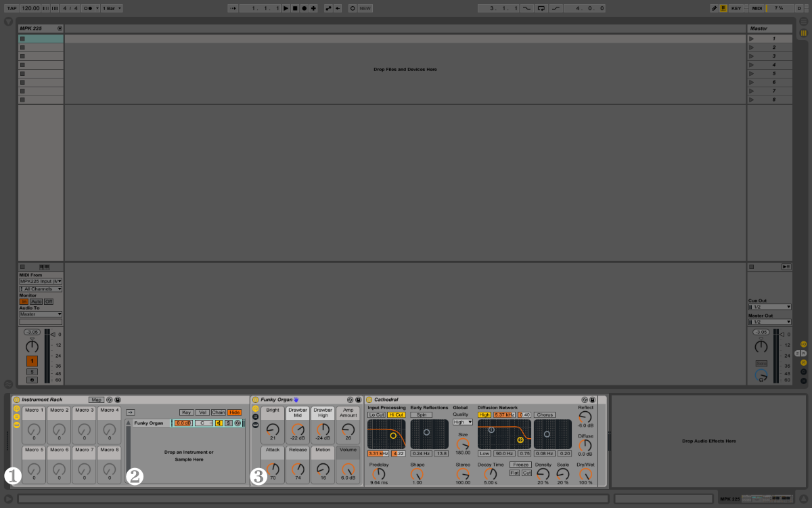Click the Record button in the transport bar
Screen dimensions: 812x508
[304, 8]
